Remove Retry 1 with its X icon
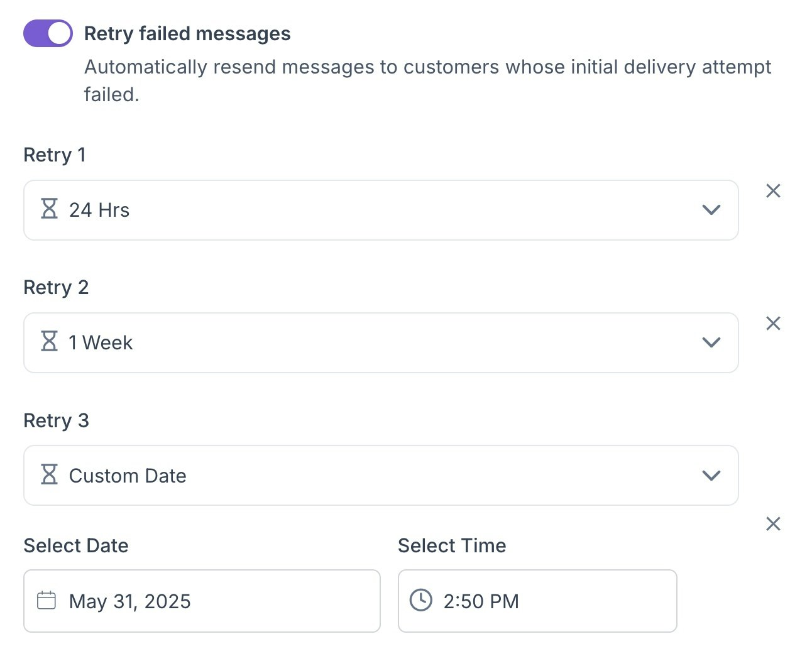 tap(773, 191)
